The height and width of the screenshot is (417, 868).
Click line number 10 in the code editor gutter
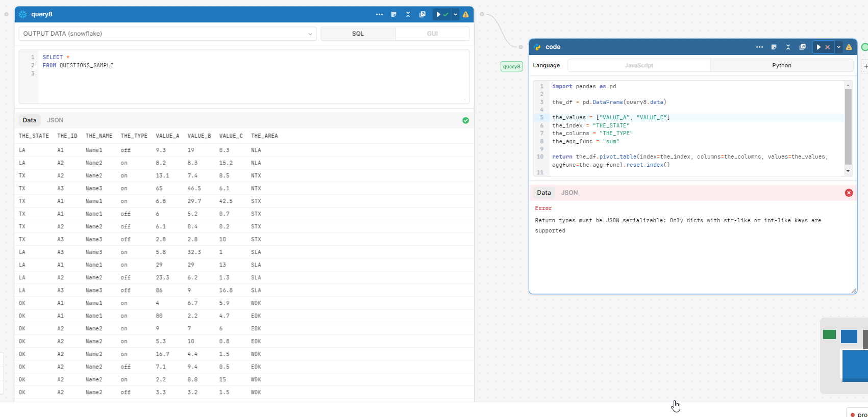pos(540,157)
